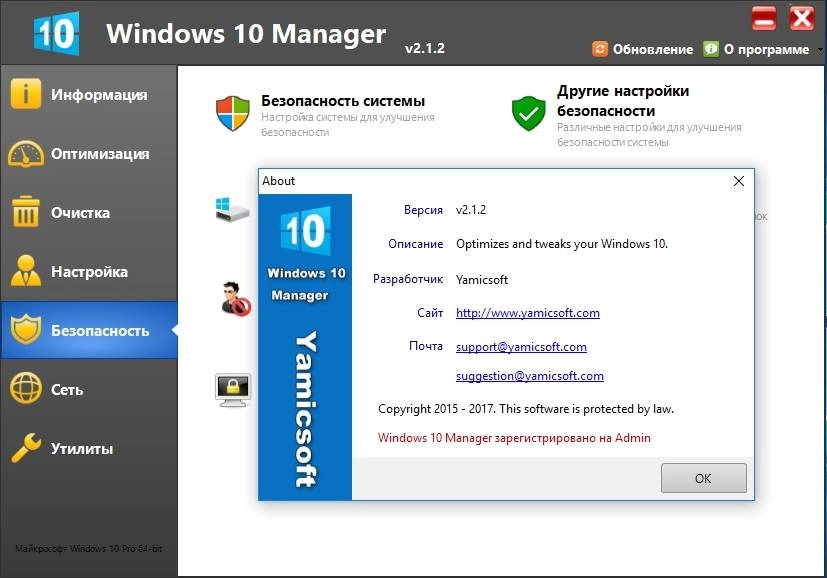Click the gauge icon for Оптимизация
The height and width of the screenshot is (578, 827).
point(25,153)
